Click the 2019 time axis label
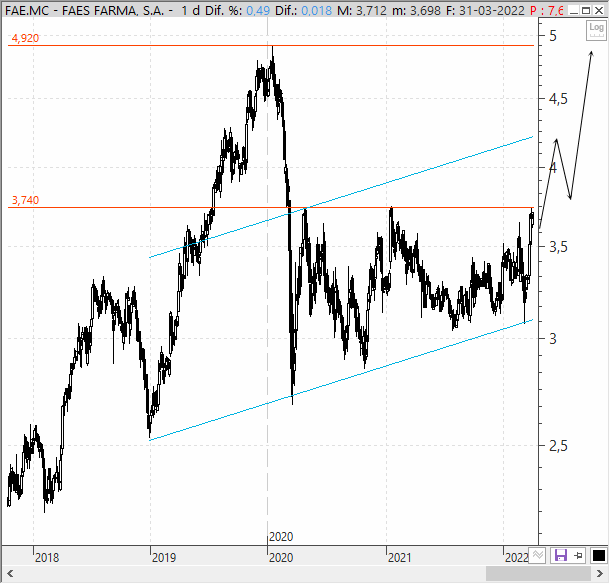 click(x=164, y=558)
